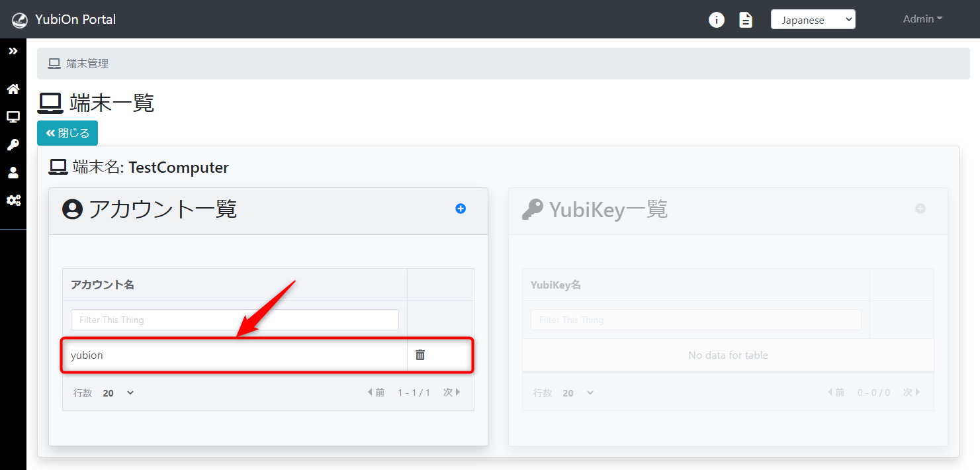
Task: Change account list row count dropdown
Action: point(118,393)
